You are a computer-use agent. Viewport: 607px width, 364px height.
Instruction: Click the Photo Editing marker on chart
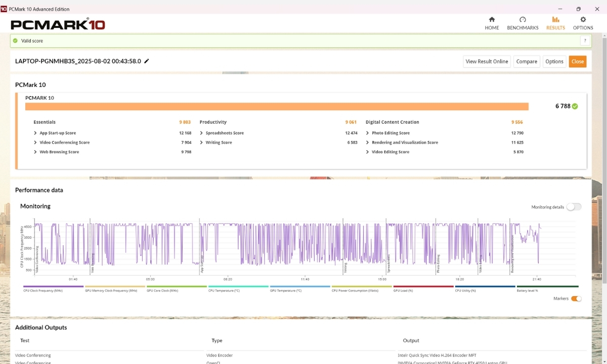click(x=439, y=264)
